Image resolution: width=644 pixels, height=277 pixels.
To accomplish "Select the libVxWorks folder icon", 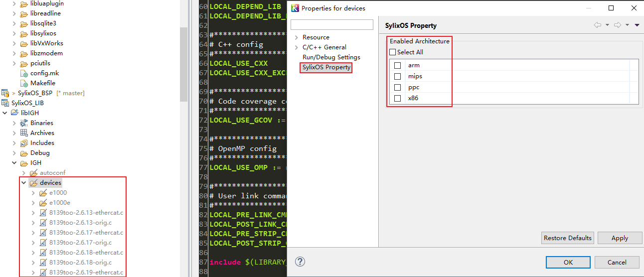I will tap(24, 43).
